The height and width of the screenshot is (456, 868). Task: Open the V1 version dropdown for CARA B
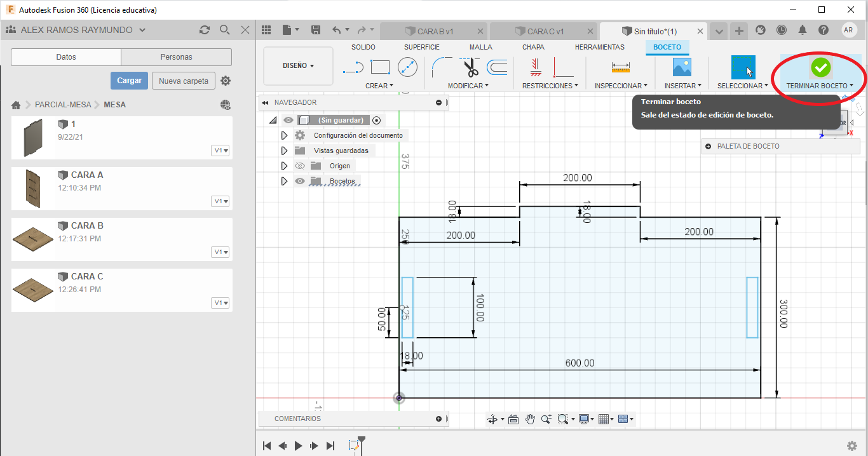(221, 252)
